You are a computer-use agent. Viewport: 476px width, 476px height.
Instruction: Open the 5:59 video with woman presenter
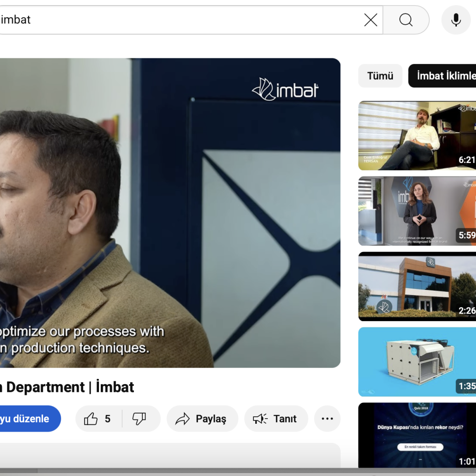coord(417,211)
